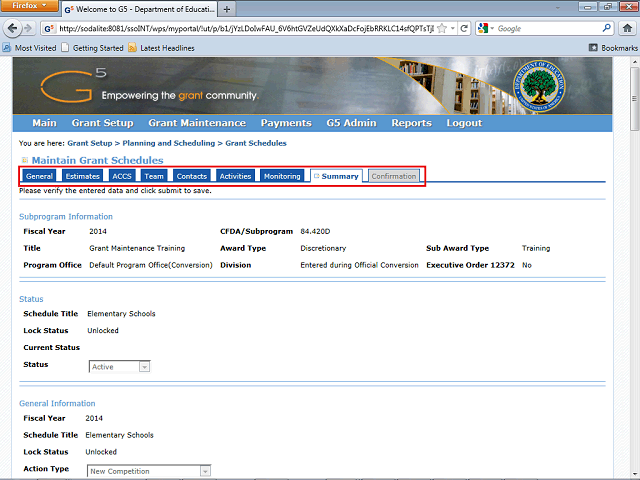Click the G5 site favicon in address bar
The image size is (640, 480).
(49, 29)
